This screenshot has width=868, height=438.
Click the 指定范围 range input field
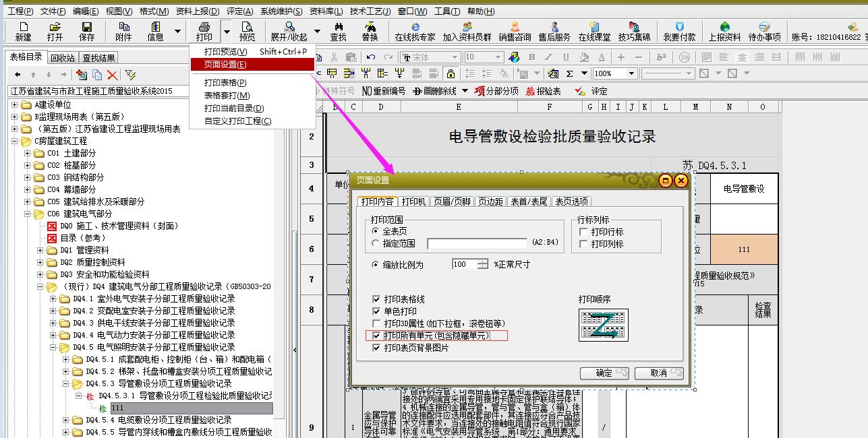point(477,243)
